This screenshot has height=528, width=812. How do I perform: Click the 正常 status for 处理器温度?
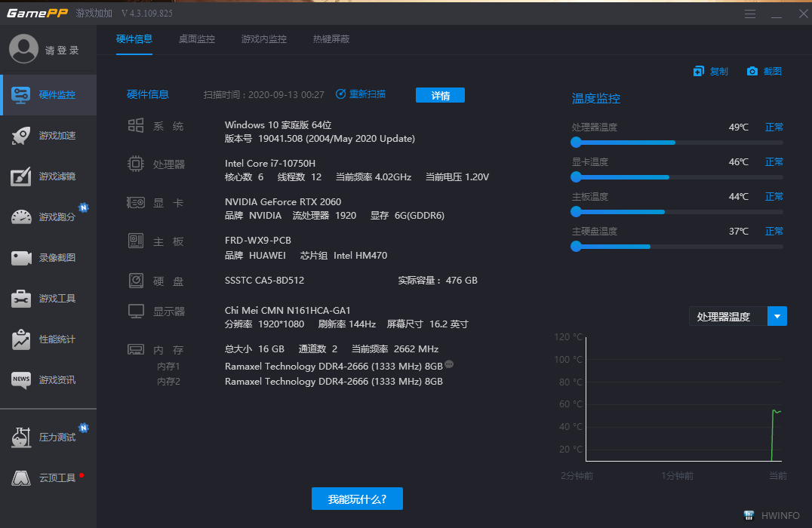774,127
